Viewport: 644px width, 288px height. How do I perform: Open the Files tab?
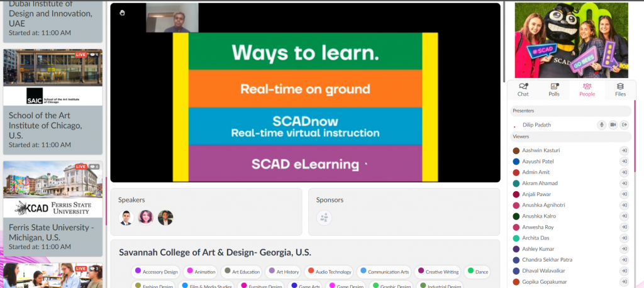tap(620, 90)
